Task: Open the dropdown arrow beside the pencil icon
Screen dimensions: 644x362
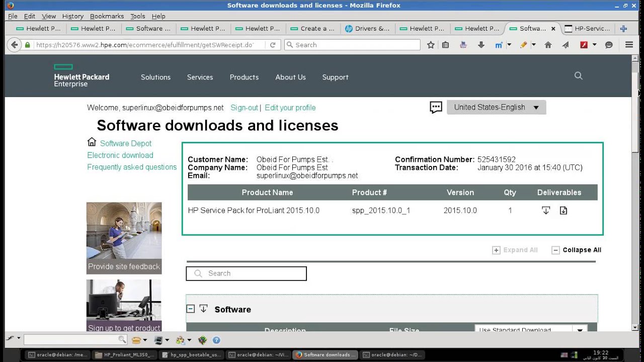Action: pyautogui.click(x=534, y=45)
